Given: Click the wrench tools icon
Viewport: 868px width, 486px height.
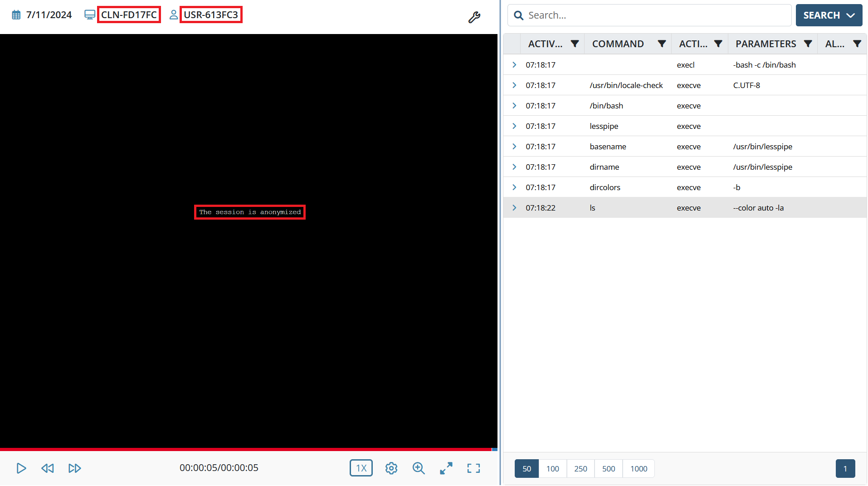Looking at the screenshot, I should point(474,17).
